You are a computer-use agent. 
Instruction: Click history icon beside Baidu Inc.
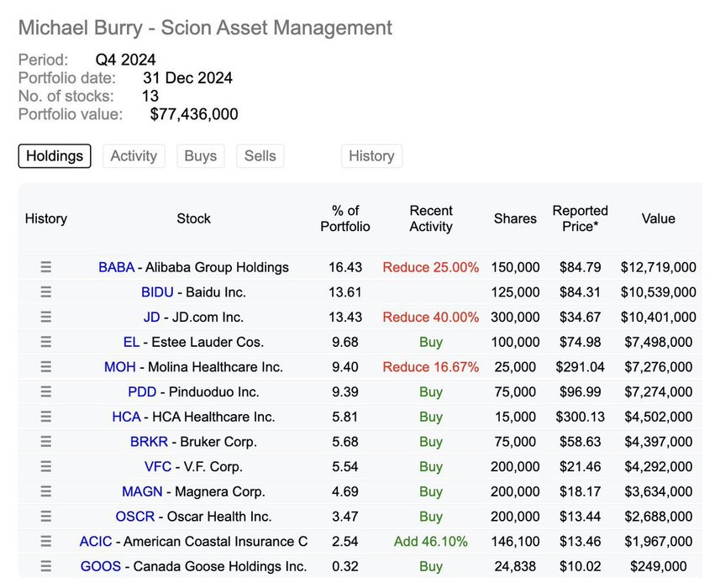point(46,292)
